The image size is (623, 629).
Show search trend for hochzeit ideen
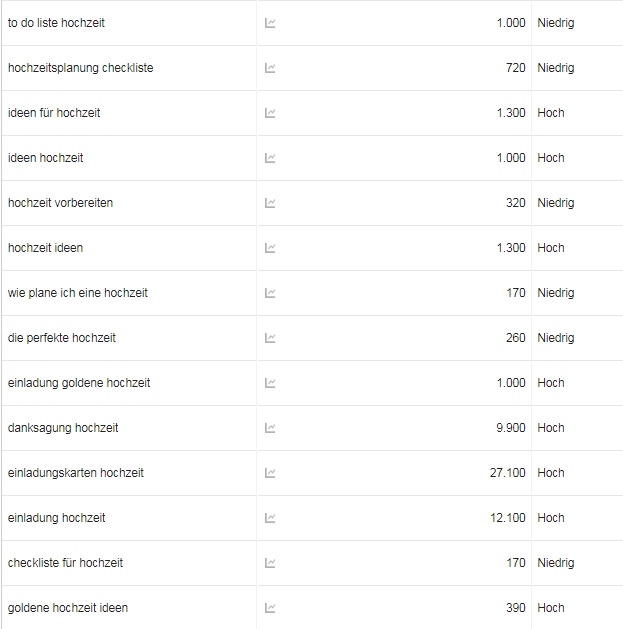click(x=270, y=248)
